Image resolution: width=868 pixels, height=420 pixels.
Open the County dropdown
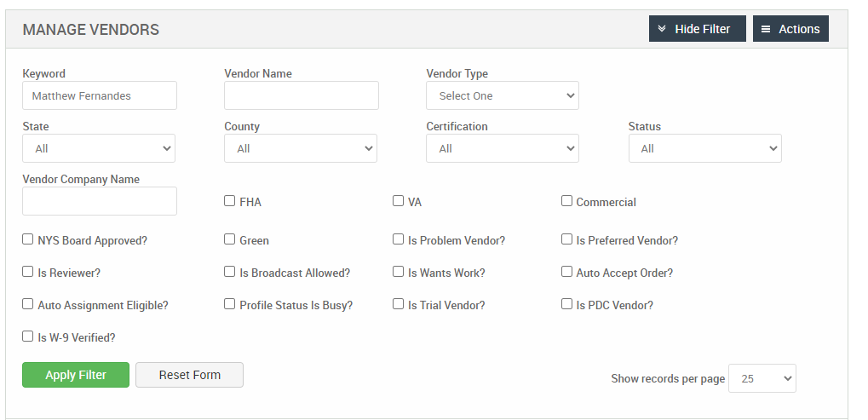point(301,148)
